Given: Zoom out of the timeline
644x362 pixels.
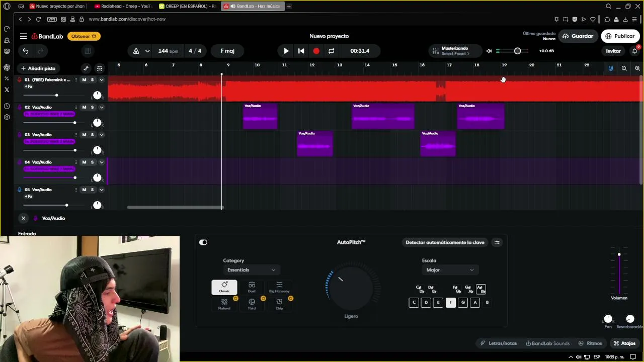Looking at the screenshot, I should (624, 68).
